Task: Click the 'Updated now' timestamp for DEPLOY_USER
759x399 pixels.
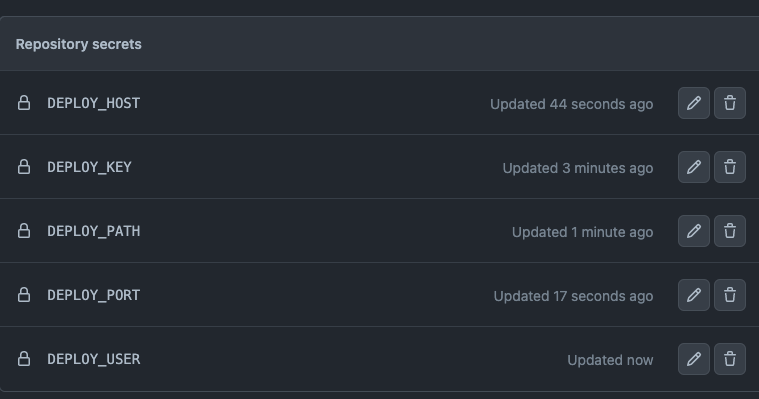Action: (610, 360)
